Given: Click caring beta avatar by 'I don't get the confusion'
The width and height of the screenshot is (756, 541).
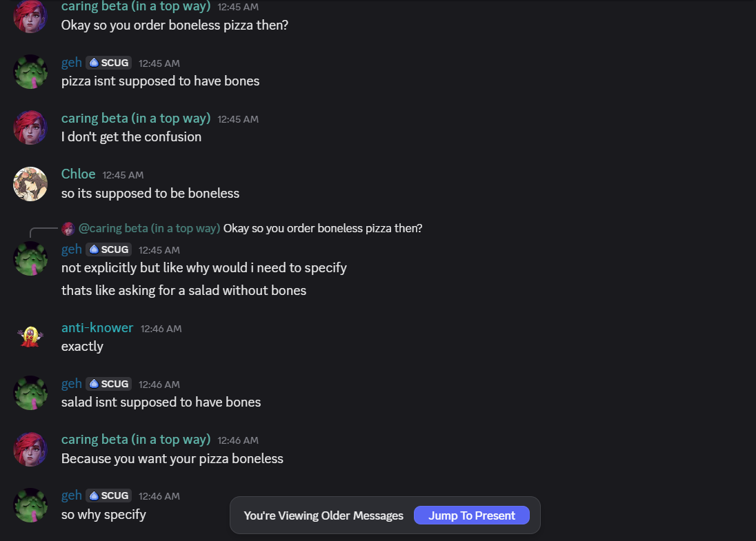Looking at the screenshot, I should [30, 127].
